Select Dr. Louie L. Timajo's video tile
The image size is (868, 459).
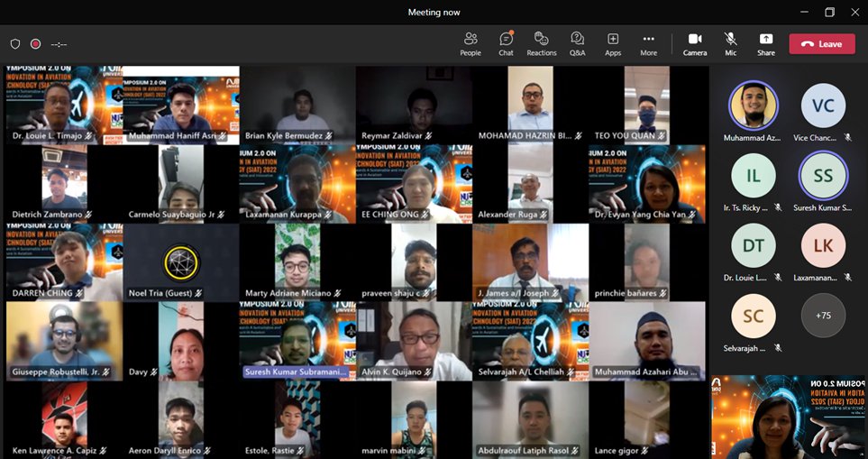click(x=63, y=105)
